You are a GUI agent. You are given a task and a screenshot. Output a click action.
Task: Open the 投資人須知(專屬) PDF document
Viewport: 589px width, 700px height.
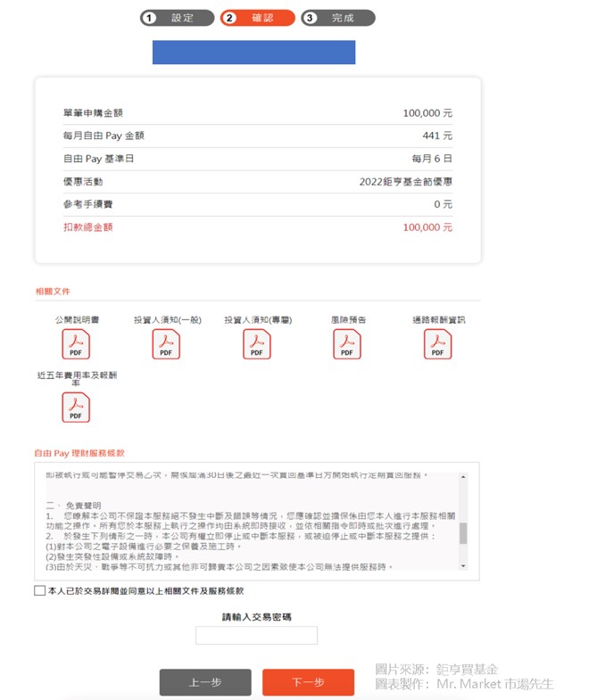[256, 343]
